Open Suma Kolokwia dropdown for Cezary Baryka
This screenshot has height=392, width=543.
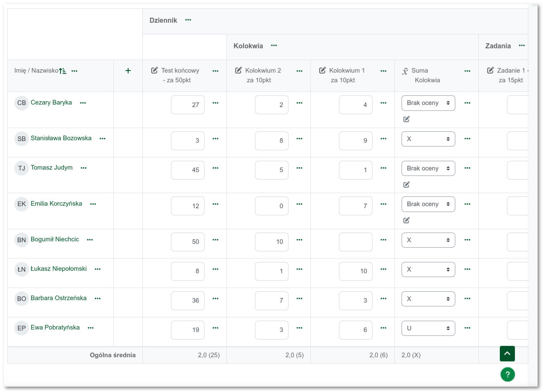[428, 103]
